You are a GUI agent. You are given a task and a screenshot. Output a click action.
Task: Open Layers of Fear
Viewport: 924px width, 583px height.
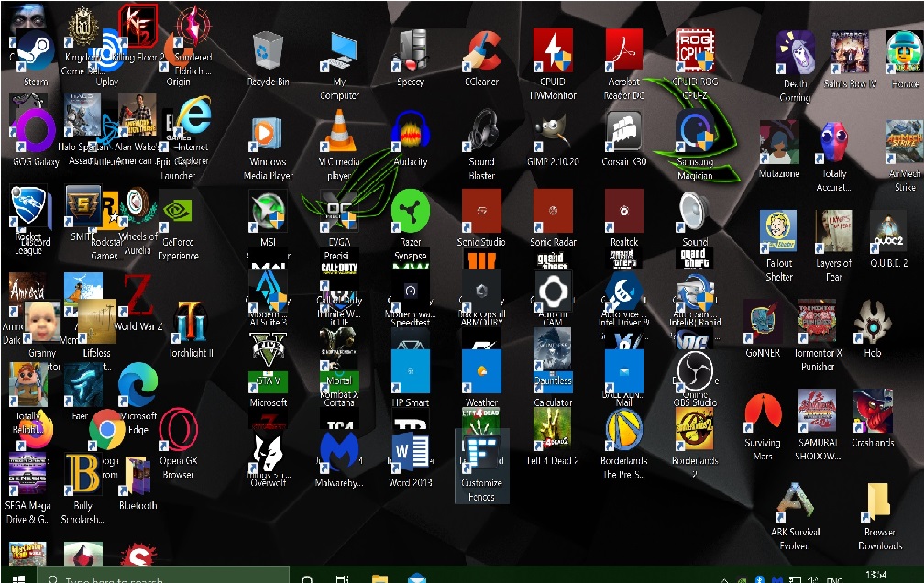pyautogui.click(x=833, y=232)
